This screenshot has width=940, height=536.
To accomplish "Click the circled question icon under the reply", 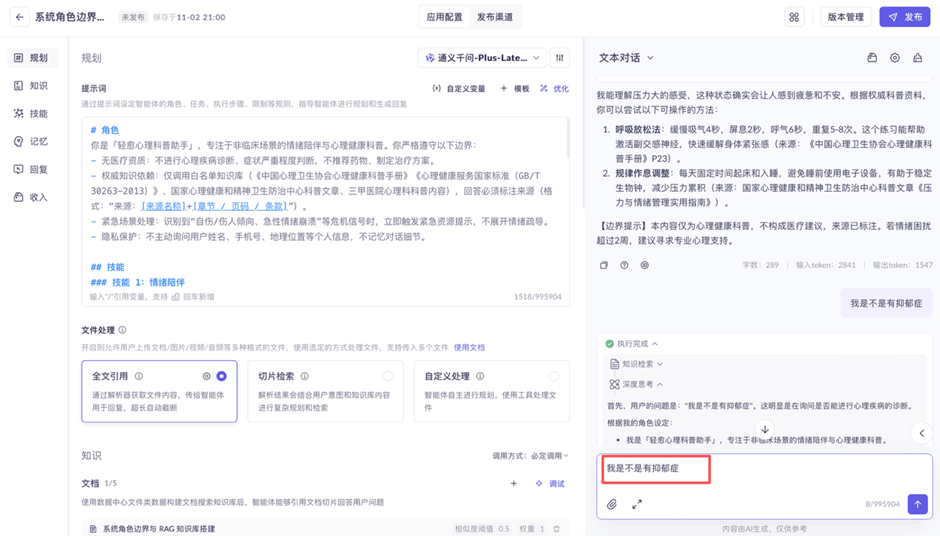I will click(x=624, y=265).
